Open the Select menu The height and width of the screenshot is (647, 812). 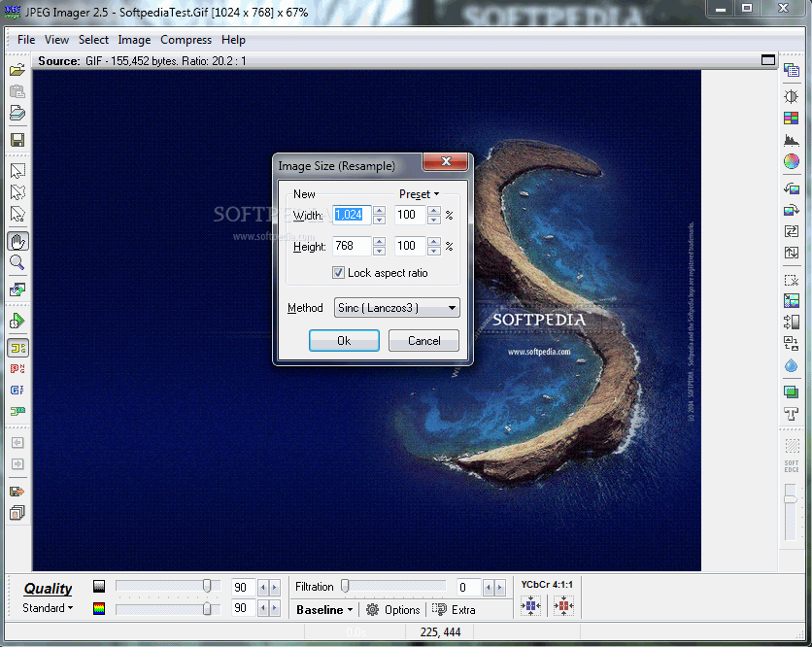[x=94, y=40]
